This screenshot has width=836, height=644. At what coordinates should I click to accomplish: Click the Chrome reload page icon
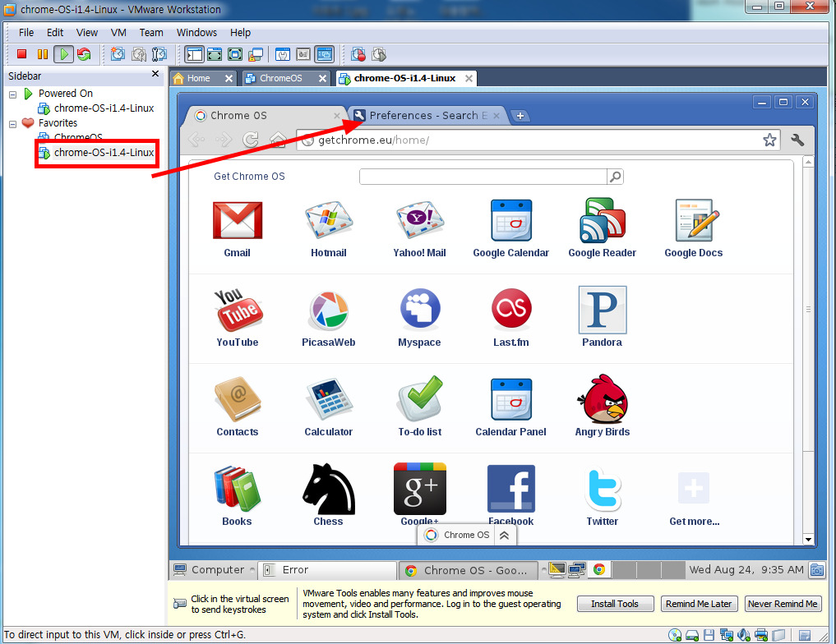click(x=251, y=140)
